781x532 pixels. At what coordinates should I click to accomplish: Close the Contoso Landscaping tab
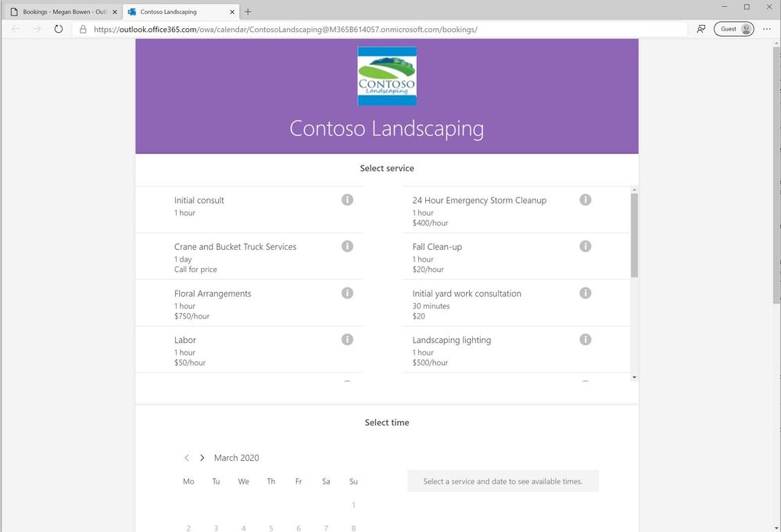pos(231,12)
